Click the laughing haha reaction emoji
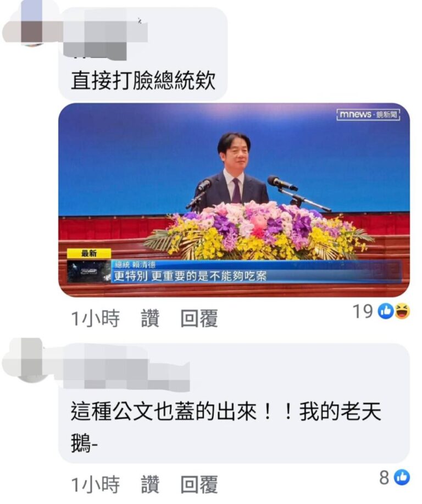The height and width of the screenshot is (504, 422). coord(402,311)
